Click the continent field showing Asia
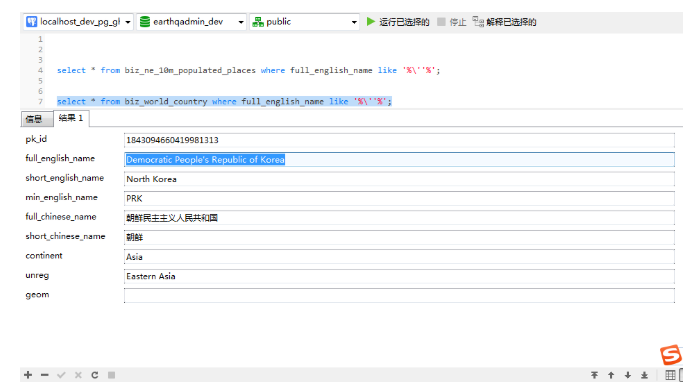The image size is (693, 391). tap(399, 257)
